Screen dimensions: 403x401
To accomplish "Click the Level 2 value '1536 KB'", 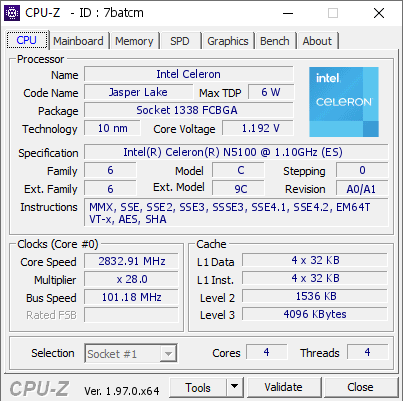I will [315, 296].
